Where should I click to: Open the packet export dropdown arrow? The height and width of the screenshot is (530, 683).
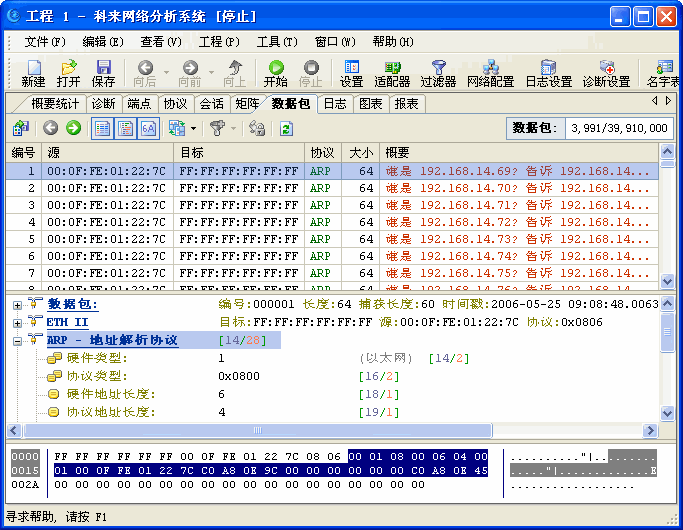(193, 128)
